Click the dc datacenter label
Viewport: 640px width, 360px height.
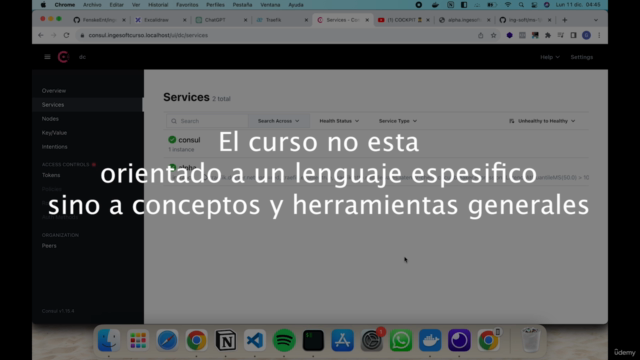pos(82,57)
